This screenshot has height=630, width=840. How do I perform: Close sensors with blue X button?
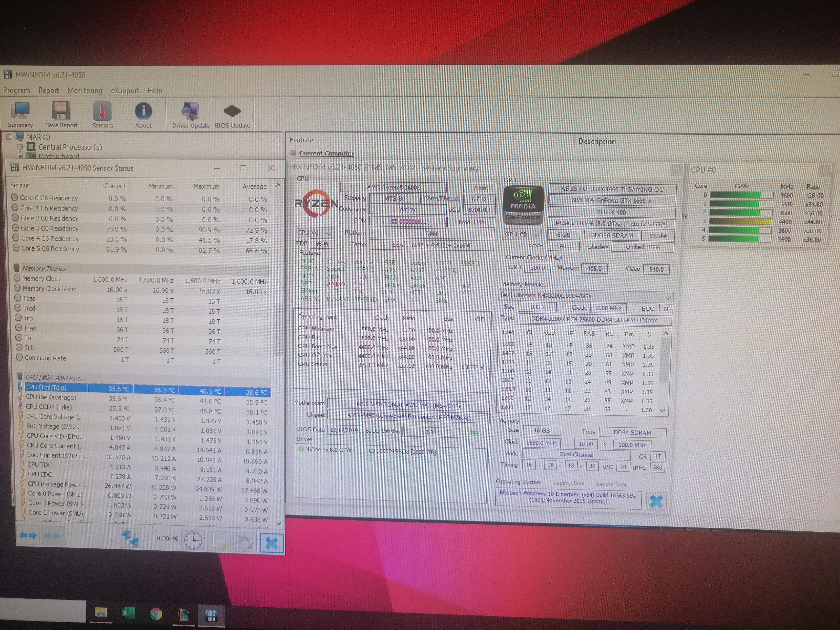click(272, 543)
